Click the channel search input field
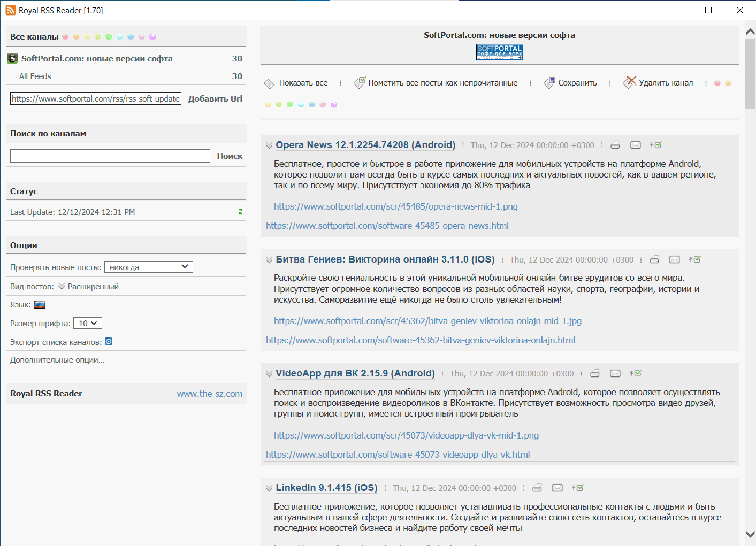This screenshot has width=756, height=546. 110,156
